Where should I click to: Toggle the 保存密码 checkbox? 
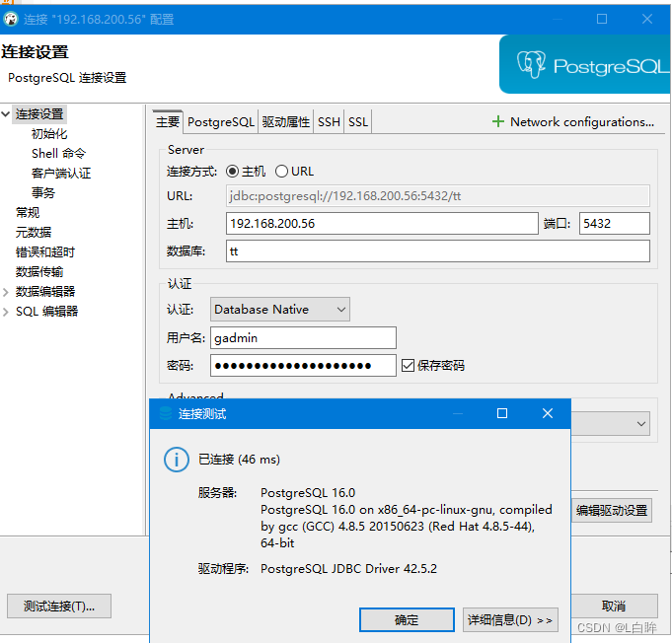(408, 366)
